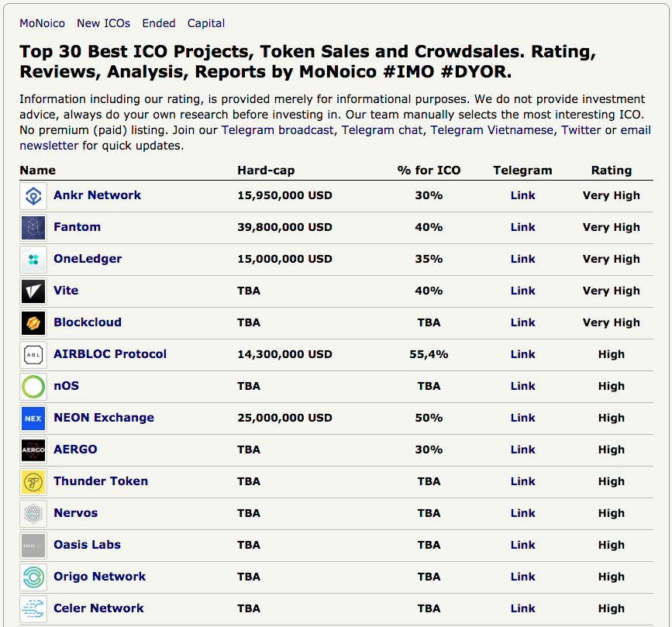Open the NEON Exchange name link

[104, 418]
